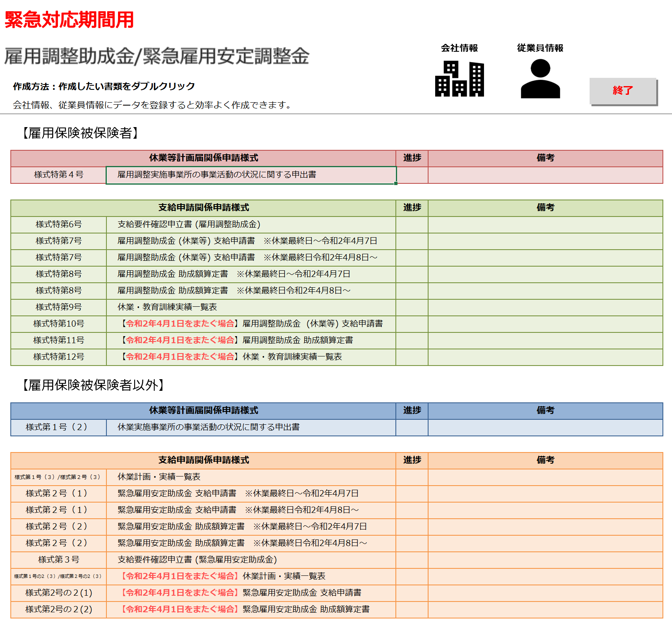Click the 雇用調整助成金/緊急雇用安定調整金 title
Screen dimensions: 672x628
point(157,56)
